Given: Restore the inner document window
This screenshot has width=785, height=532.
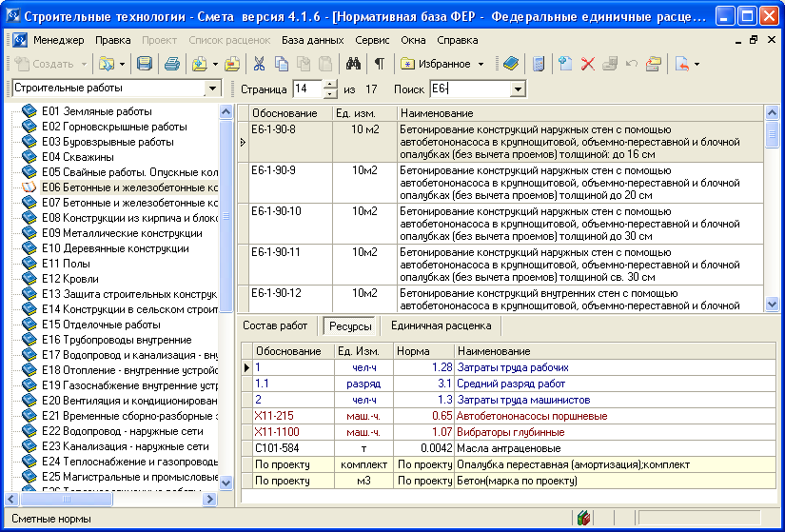Looking at the screenshot, I should tap(754, 40).
